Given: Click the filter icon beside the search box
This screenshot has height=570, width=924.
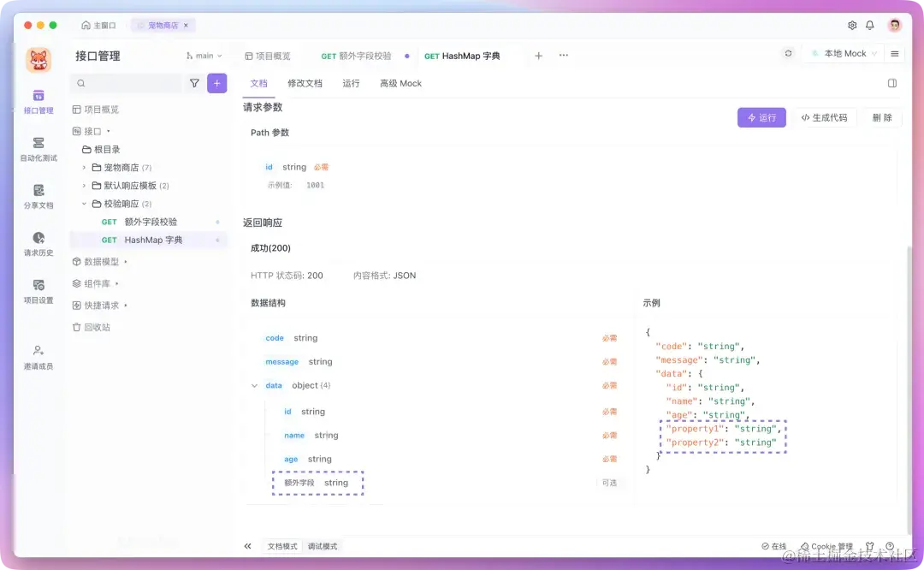Looking at the screenshot, I should (x=194, y=83).
